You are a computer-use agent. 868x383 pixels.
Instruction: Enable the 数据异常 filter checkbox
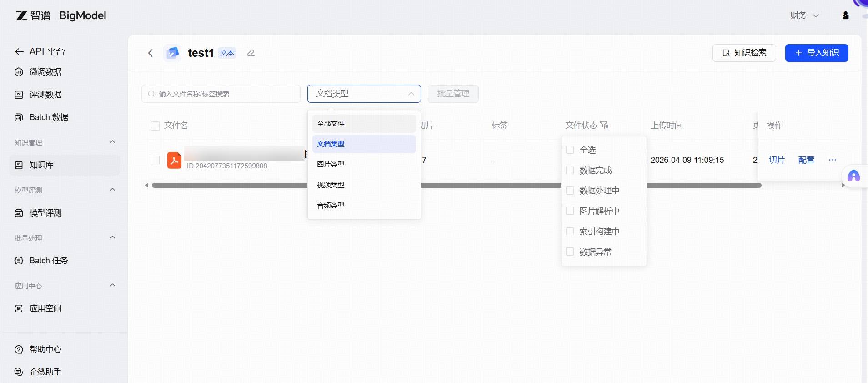[570, 252]
